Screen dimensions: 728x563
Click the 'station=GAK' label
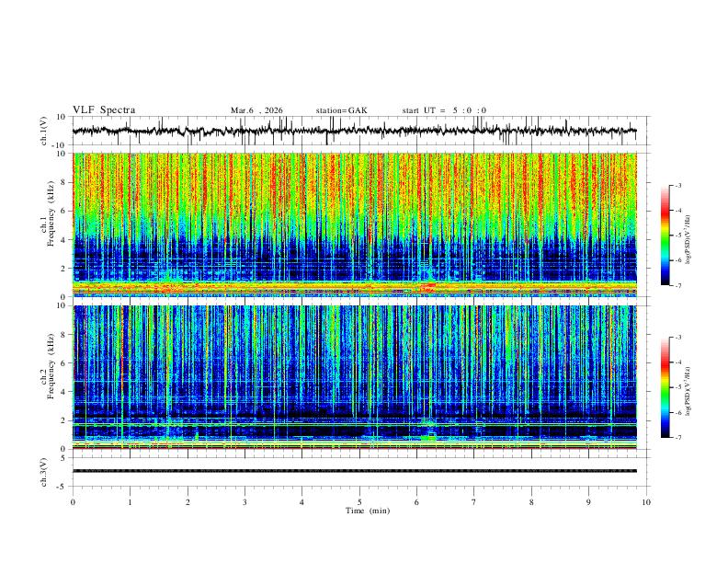341,110
